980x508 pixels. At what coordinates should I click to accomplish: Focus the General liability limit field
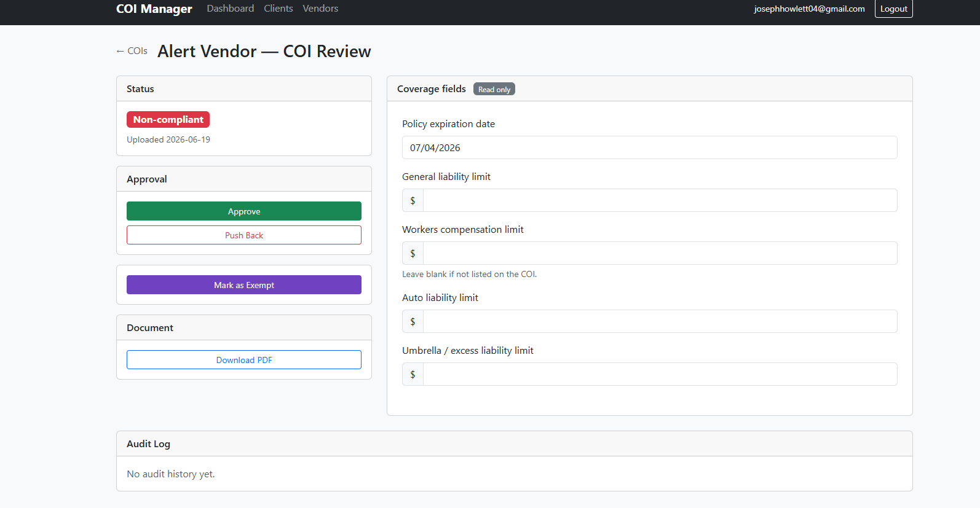[660, 200]
